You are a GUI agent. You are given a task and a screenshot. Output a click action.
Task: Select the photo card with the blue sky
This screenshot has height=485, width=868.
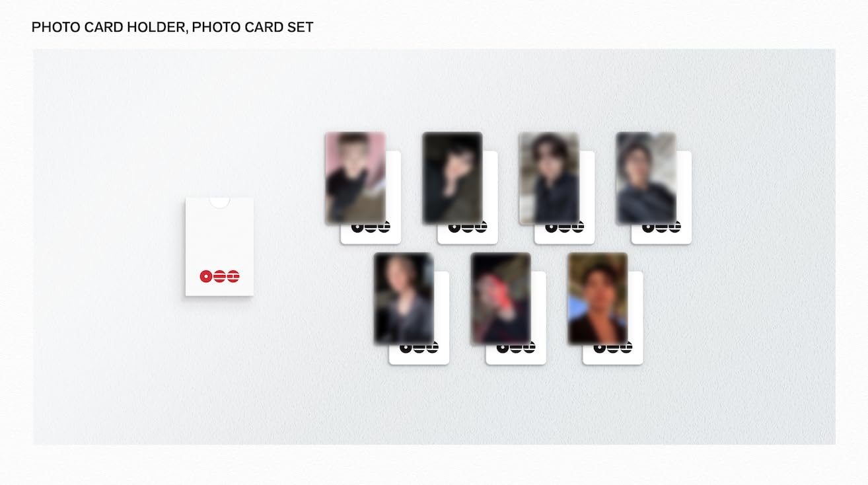(x=598, y=298)
